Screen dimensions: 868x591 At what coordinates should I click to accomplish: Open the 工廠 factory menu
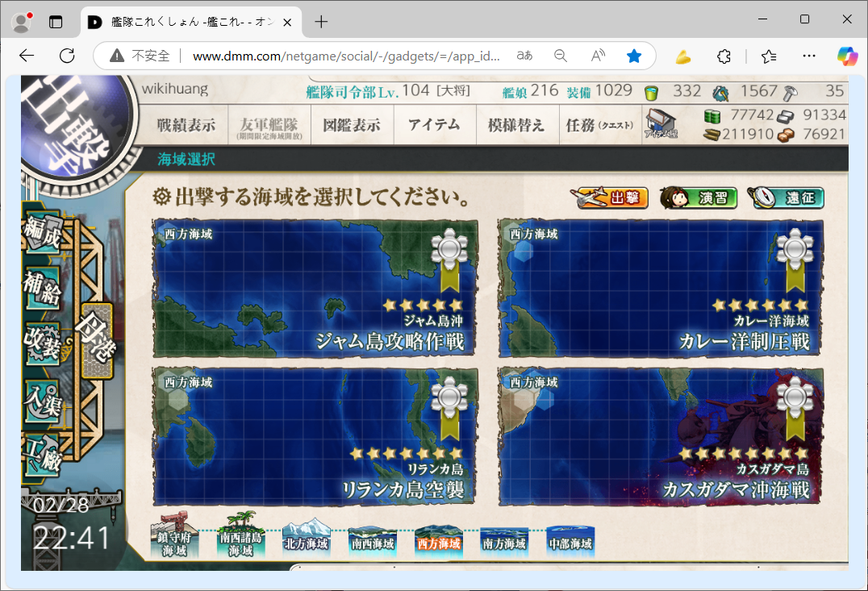42,455
